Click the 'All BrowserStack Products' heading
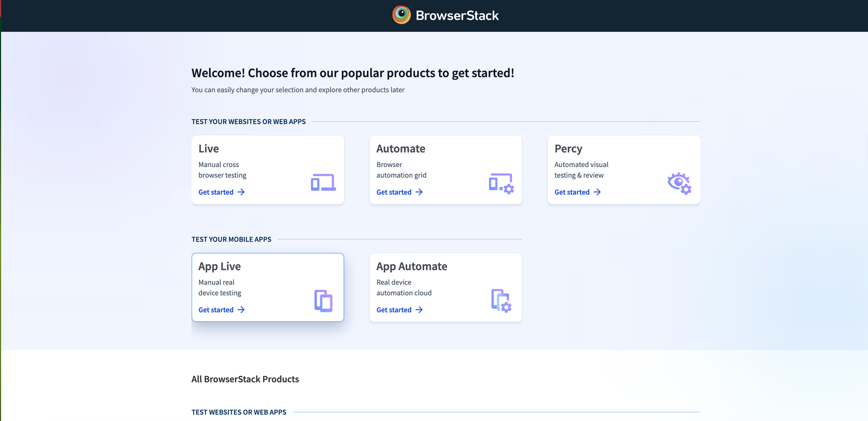Screen dimensions: 868x421 pos(245,379)
